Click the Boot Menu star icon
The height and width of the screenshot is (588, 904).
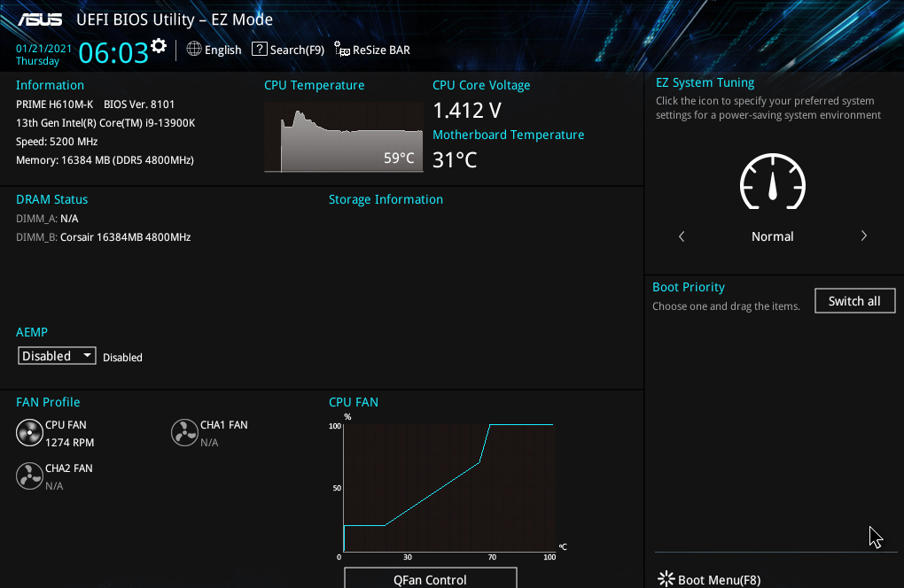(666, 579)
